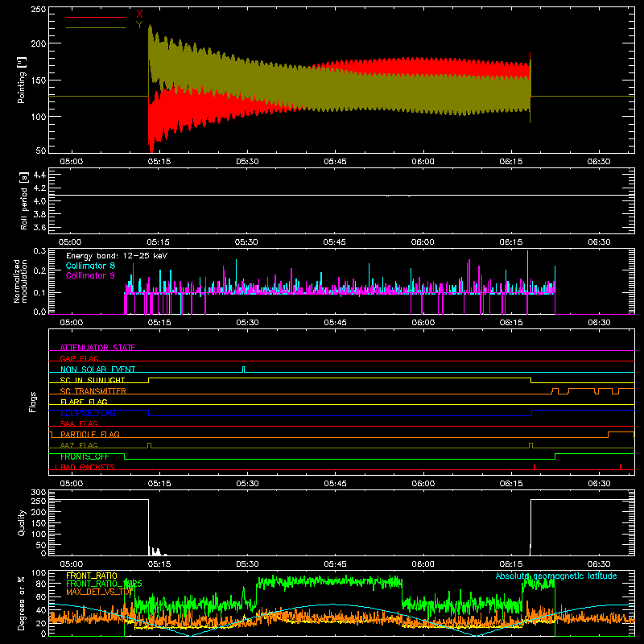Click the yellow FRONT_RATIO legend entry
The height and width of the screenshot is (644, 644).
coord(92,576)
